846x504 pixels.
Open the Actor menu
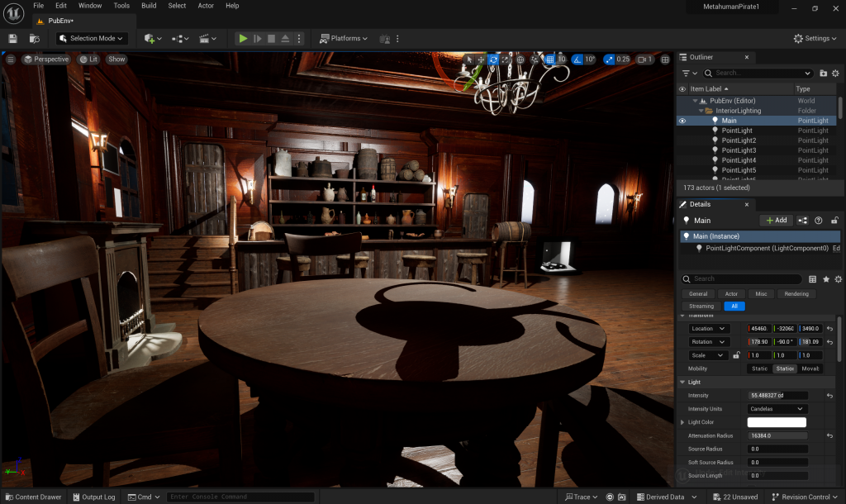(206, 6)
